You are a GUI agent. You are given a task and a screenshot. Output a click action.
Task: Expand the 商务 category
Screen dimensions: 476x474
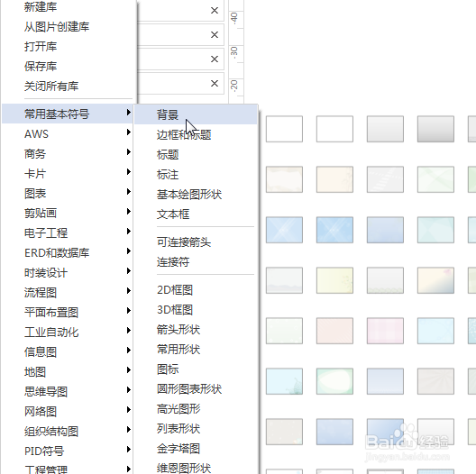point(68,153)
